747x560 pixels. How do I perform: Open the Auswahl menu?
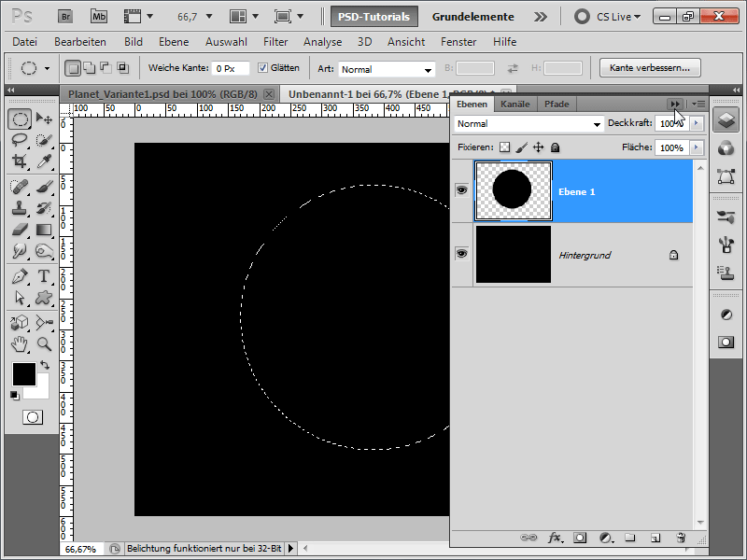click(x=226, y=42)
